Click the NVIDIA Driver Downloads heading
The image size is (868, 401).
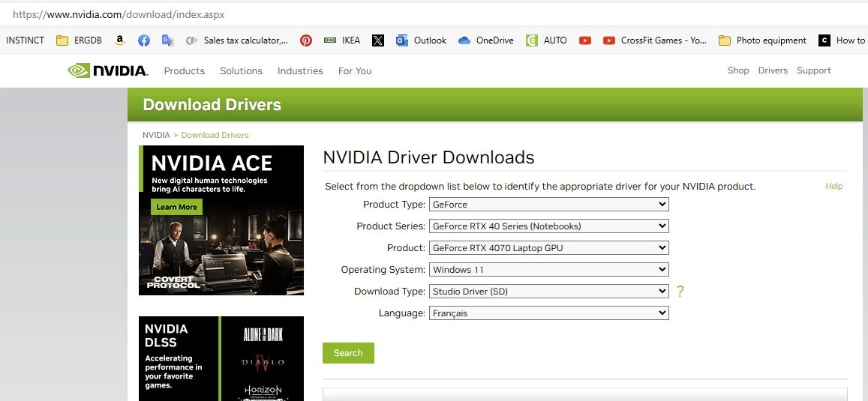(x=428, y=157)
